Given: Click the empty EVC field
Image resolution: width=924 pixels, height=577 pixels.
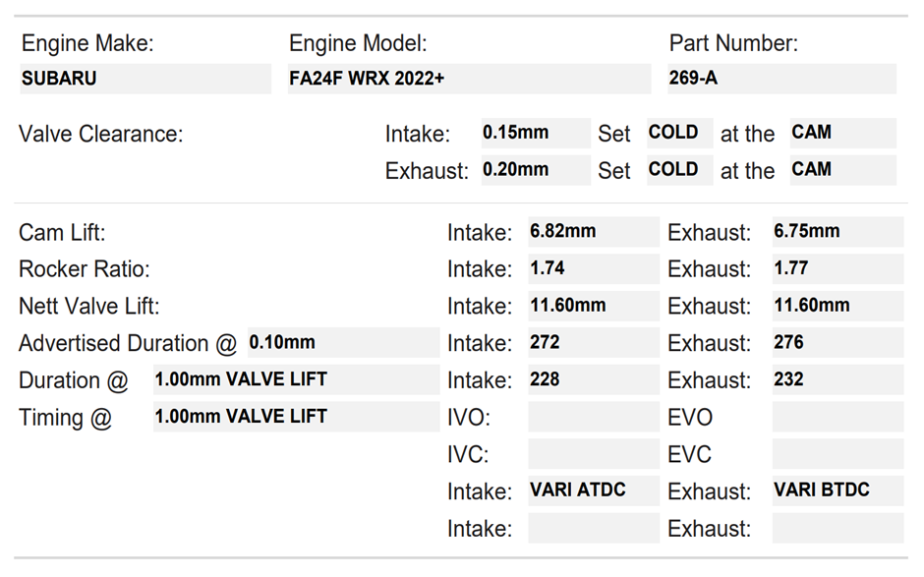Looking at the screenshot, I should [x=837, y=454].
